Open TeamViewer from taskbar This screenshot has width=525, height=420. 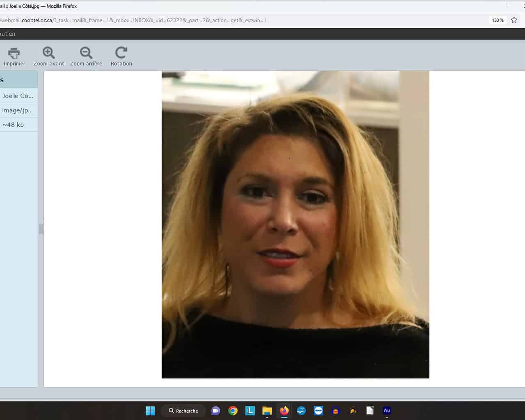(x=318, y=411)
